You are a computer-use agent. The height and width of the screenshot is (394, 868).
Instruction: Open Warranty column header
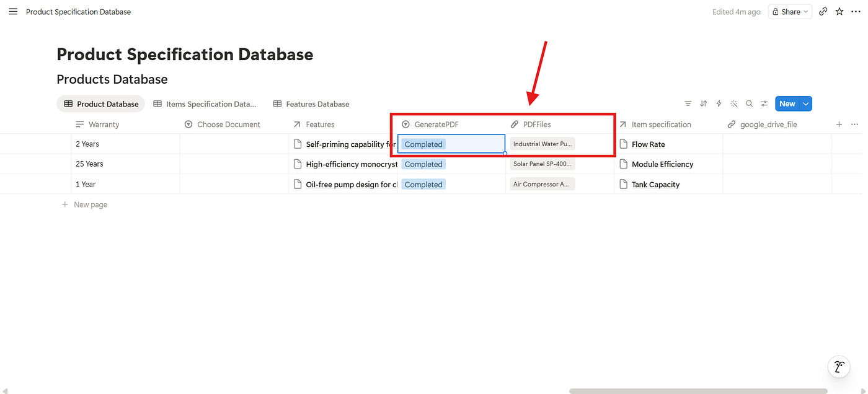click(x=126, y=125)
